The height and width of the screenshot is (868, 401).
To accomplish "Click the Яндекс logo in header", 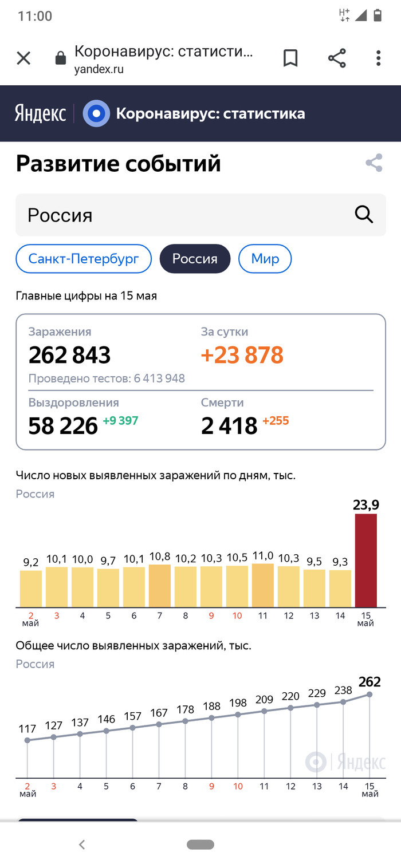I will (x=40, y=113).
